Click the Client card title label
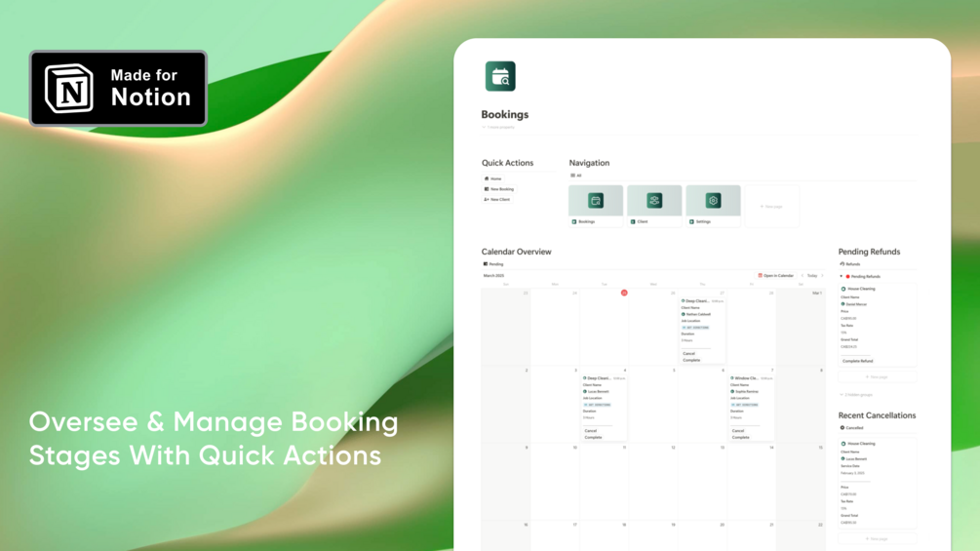Image resolution: width=980 pixels, height=551 pixels. 643,221
